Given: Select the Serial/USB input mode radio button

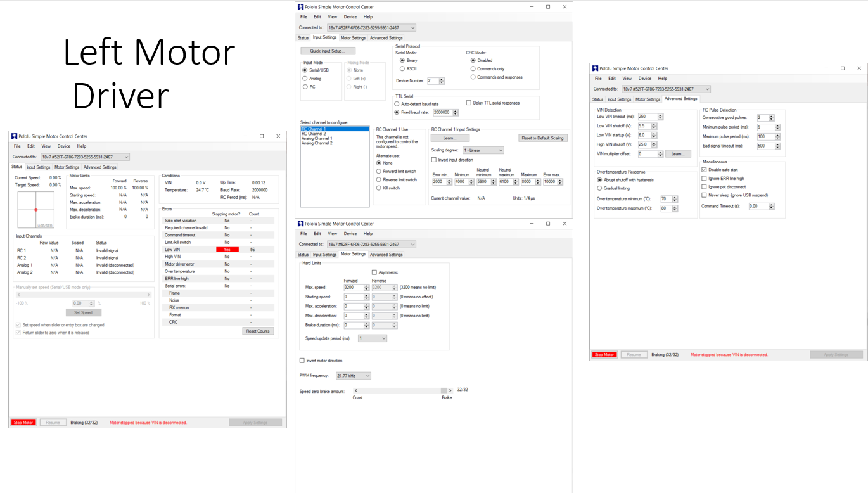Looking at the screenshot, I should click(305, 70).
